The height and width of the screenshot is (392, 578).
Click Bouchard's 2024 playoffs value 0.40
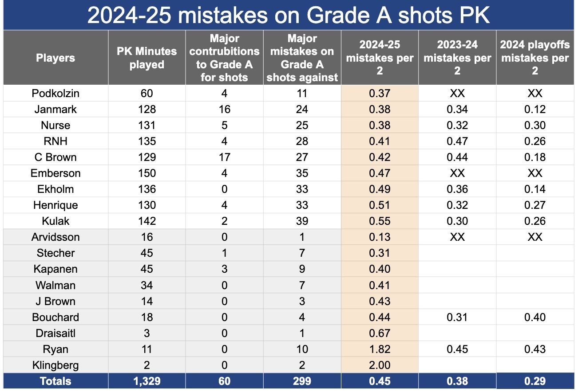pyautogui.click(x=535, y=317)
